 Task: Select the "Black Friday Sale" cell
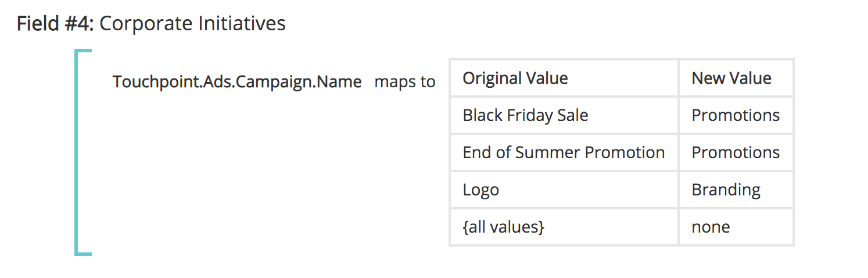coord(525,116)
